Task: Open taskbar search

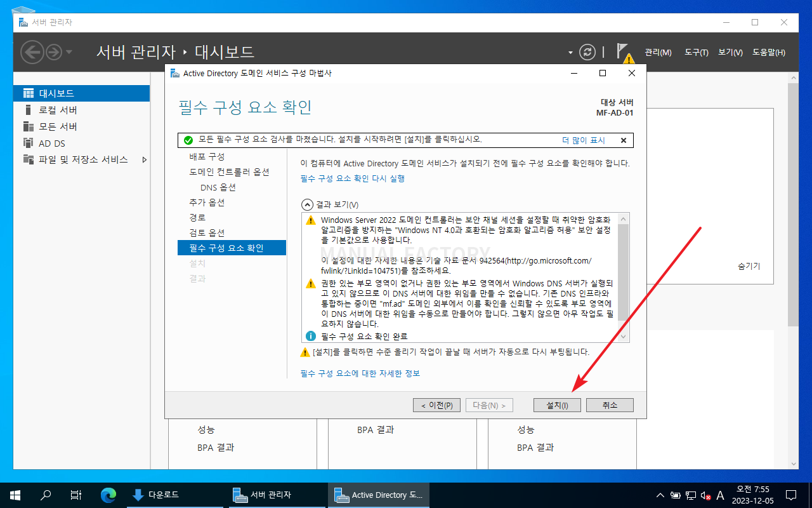Action: 46,495
